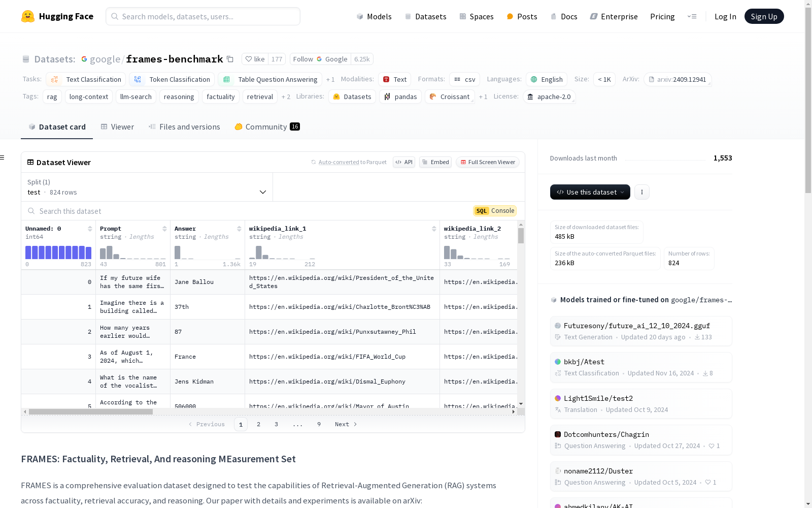Open the SQL Console
Screen dimensions: 812x508
pyautogui.click(x=495, y=211)
